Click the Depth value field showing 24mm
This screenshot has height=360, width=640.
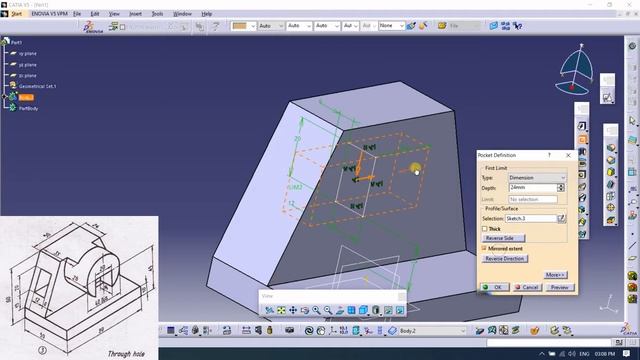[533, 188]
